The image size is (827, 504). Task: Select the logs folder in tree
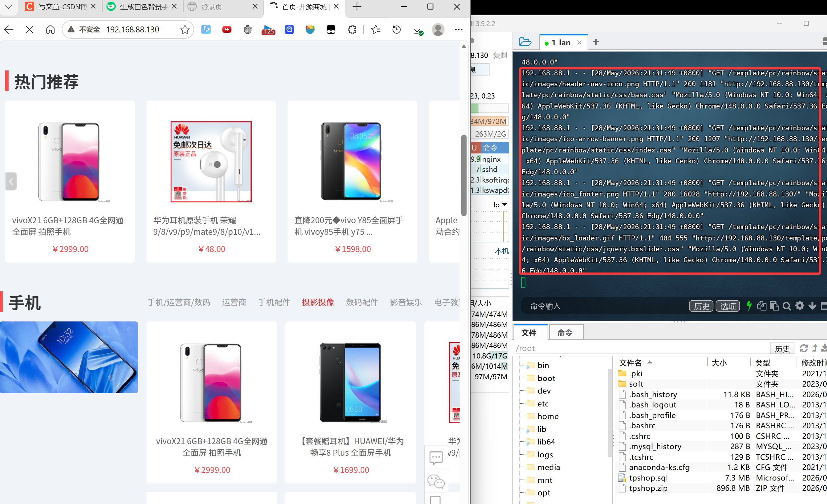(545, 455)
